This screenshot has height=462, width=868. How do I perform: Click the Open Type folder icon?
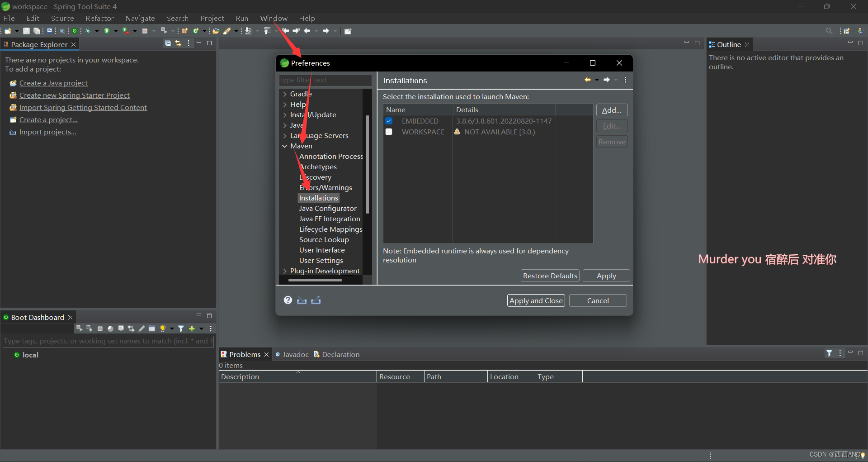[x=216, y=31]
